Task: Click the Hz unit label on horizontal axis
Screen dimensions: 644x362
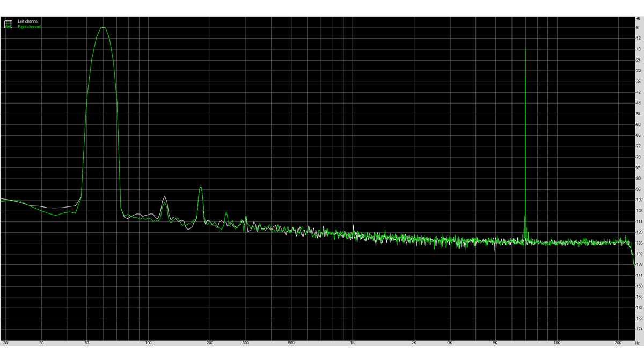Action: (x=637, y=342)
